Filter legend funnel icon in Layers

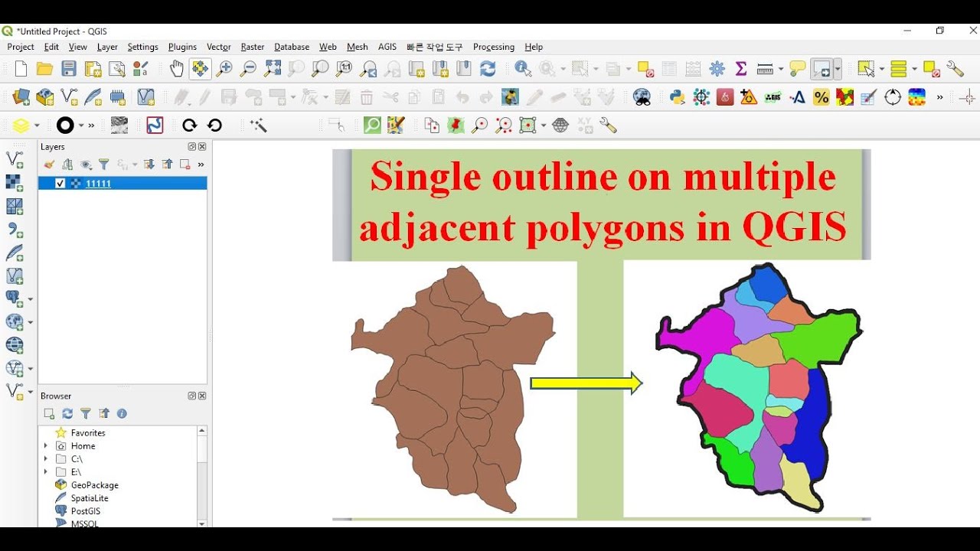tap(104, 165)
